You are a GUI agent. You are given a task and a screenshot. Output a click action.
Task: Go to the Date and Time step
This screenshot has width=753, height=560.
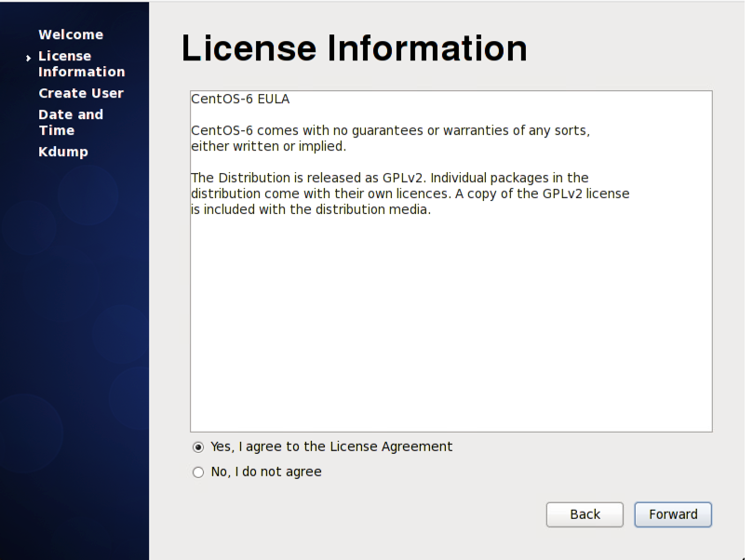coord(72,122)
